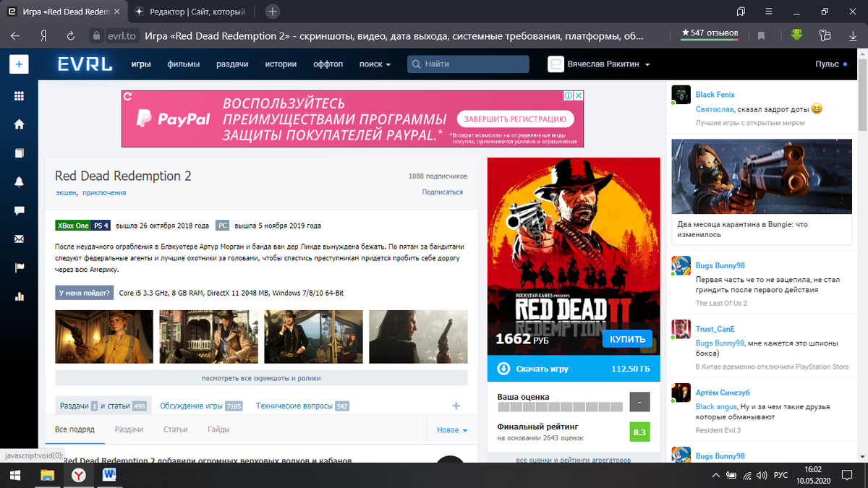Switch РУС input language in tray

(x=781, y=475)
